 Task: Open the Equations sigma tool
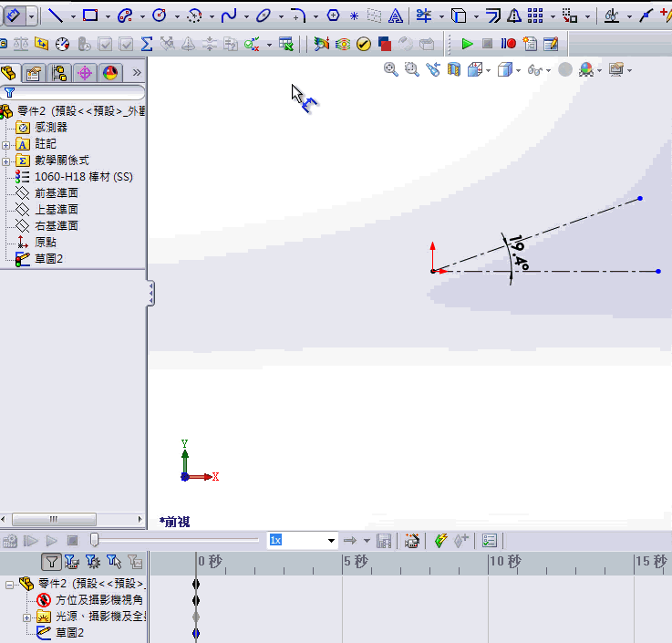click(x=147, y=44)
